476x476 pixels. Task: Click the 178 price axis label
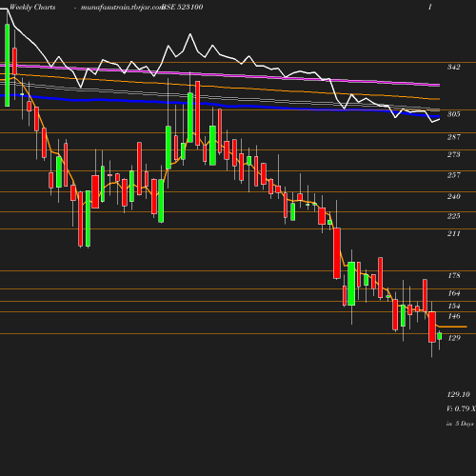[454, 275]
